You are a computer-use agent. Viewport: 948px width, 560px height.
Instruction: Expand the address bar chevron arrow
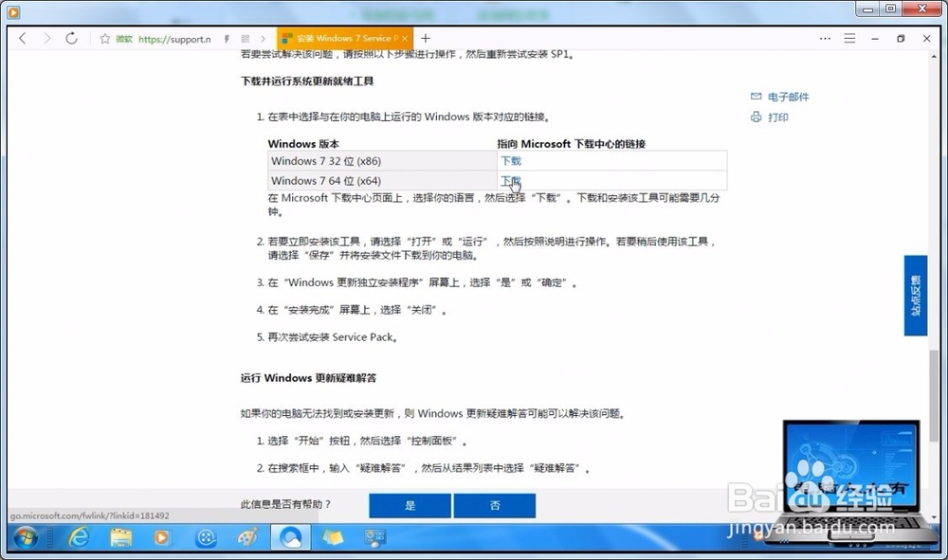pyautogui.click(x=263, y=39)
